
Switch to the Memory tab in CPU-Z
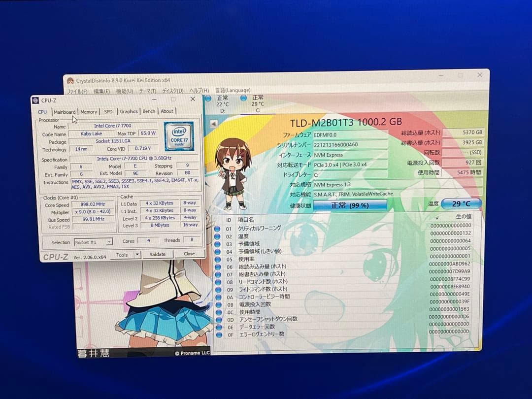pyautogui.click(x=89, y=112)
